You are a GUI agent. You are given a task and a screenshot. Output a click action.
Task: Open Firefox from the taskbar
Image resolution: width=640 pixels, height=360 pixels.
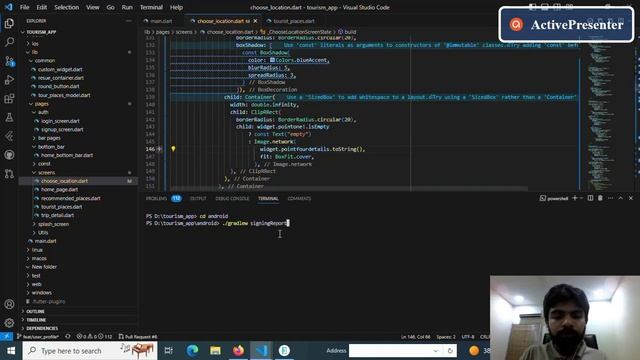238,351
